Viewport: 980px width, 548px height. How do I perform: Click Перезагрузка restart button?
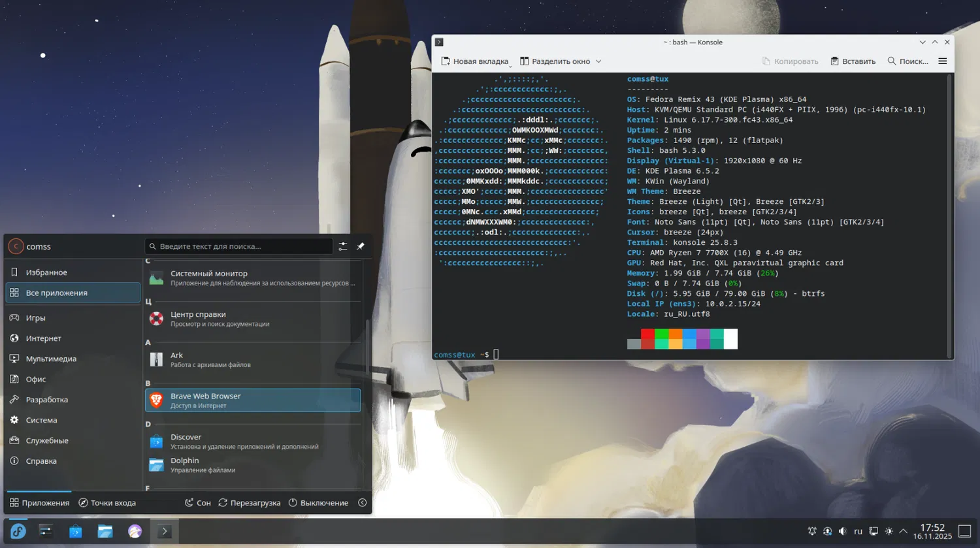[x=249, y=503]
